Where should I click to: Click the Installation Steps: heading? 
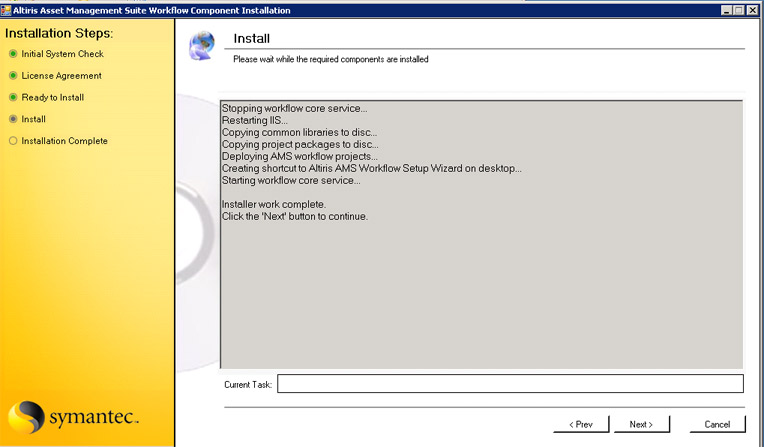(x=59, y=33)
